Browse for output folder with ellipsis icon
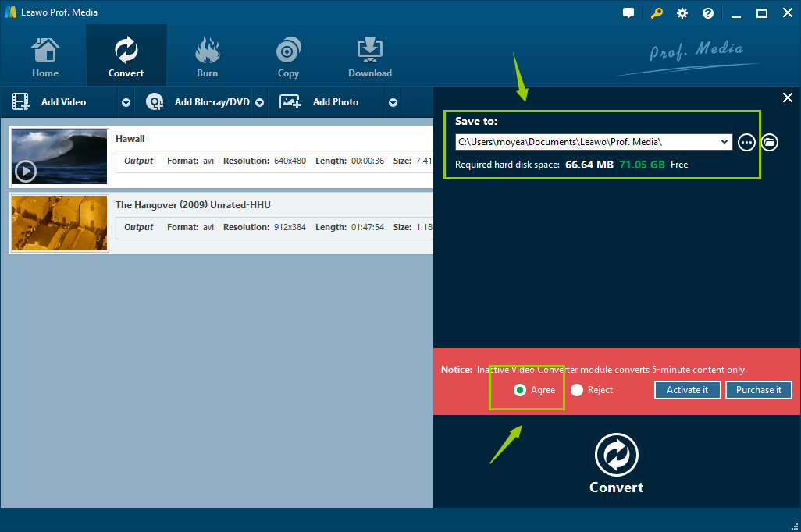Viewport: 801px width, 532px height. [746, 143]
